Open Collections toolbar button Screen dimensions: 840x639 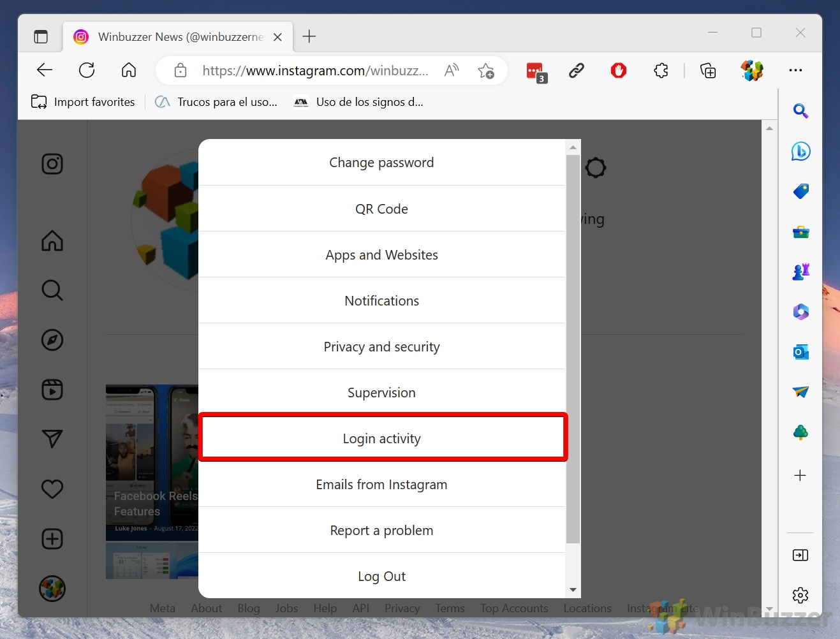(708, 70)
